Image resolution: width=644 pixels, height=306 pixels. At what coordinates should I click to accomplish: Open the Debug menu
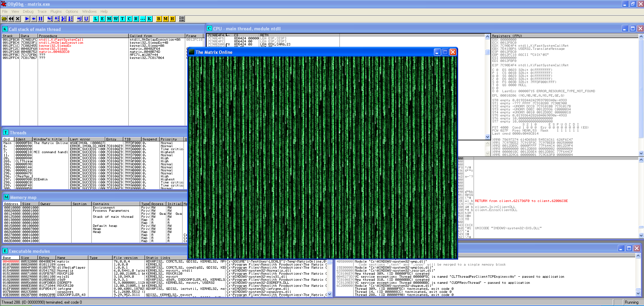[x=28, y=11]
